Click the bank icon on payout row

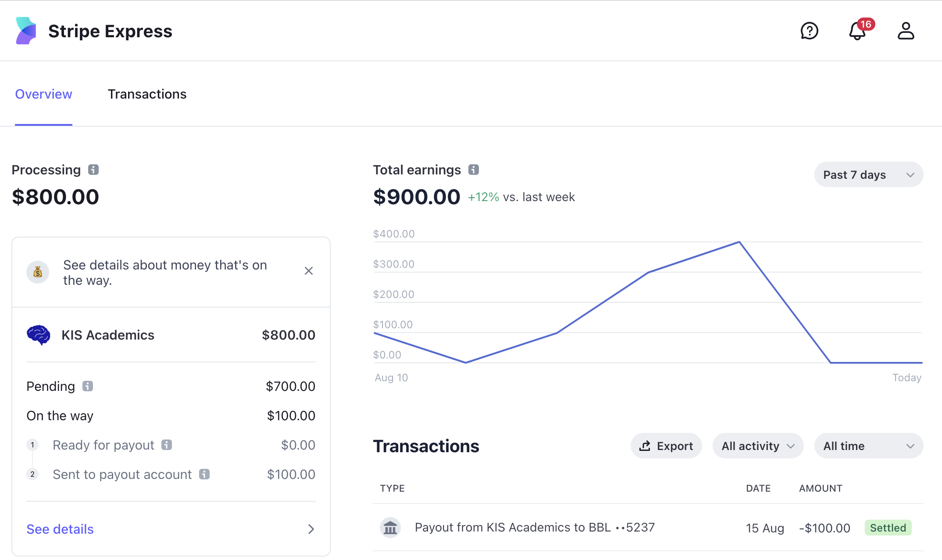[390, 528]
